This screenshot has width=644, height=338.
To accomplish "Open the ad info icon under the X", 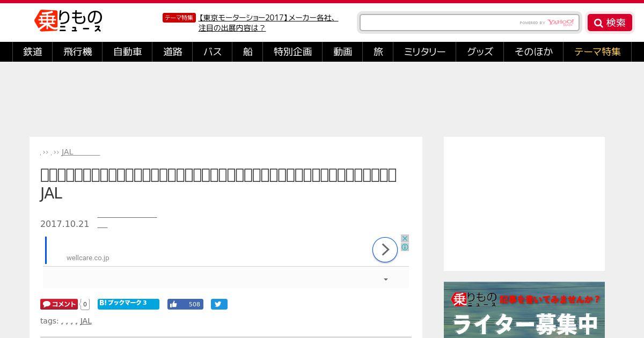I will click(405, 247).
